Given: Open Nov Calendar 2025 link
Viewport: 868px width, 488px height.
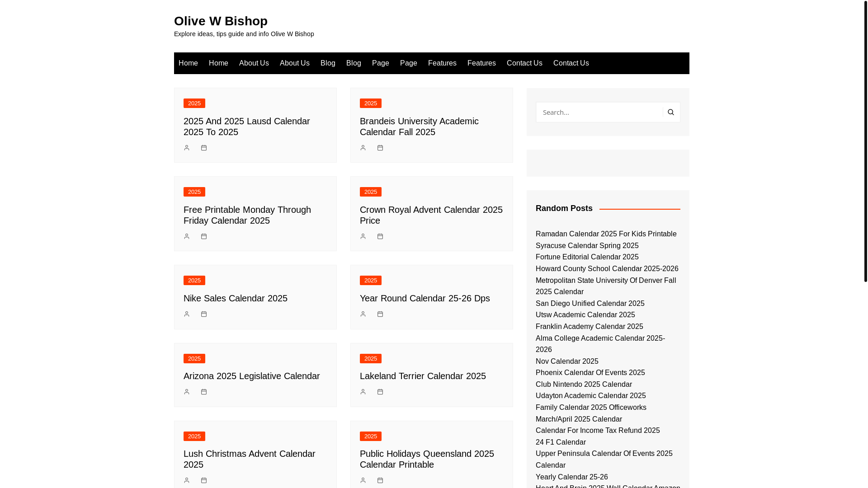Looking at the screenshot, I should click(567, 361).
